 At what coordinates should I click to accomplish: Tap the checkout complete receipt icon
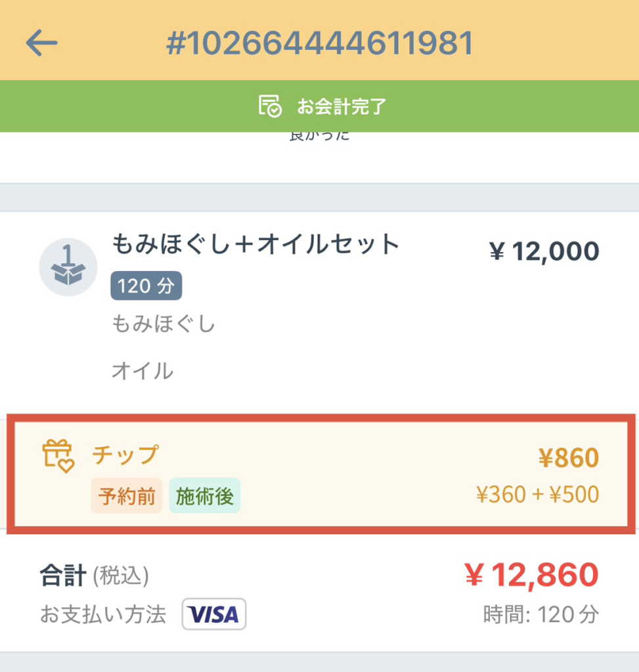[269, 106]
